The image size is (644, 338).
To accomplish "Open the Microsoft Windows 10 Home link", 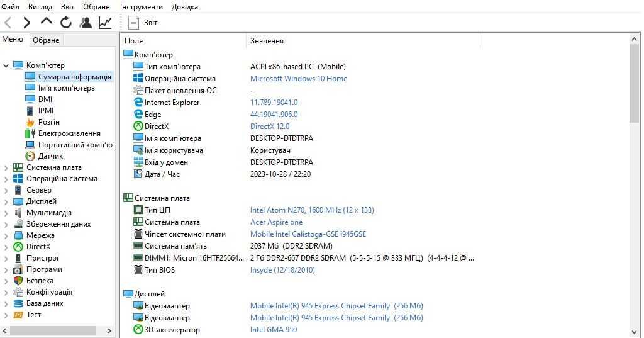I will [299, 79].
